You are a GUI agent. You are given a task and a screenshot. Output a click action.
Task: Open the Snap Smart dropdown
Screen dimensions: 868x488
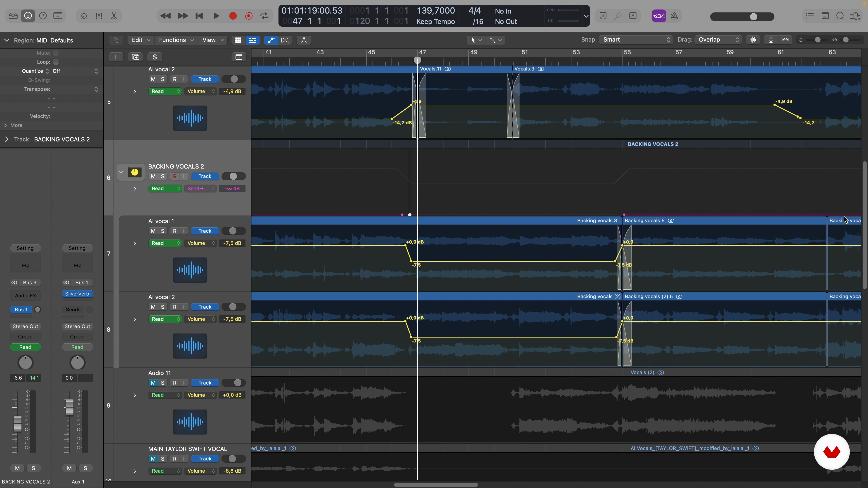pos(636,40)
